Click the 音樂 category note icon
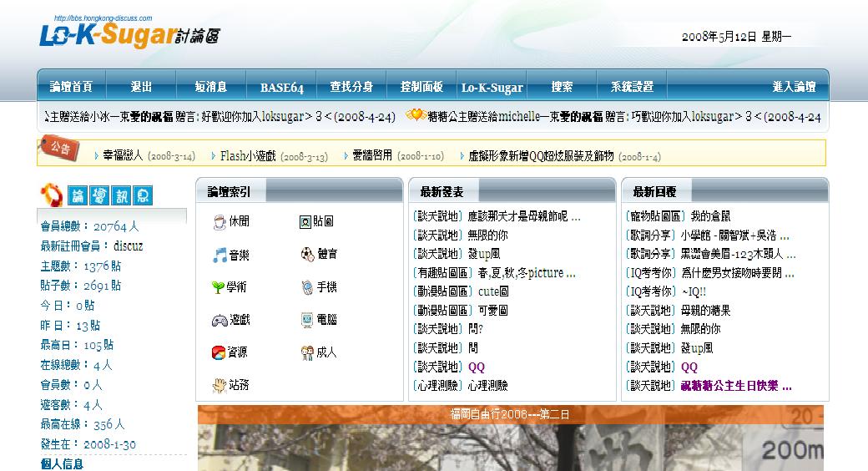868x471 pixels. pyautogui.click(x=220, y=255)
